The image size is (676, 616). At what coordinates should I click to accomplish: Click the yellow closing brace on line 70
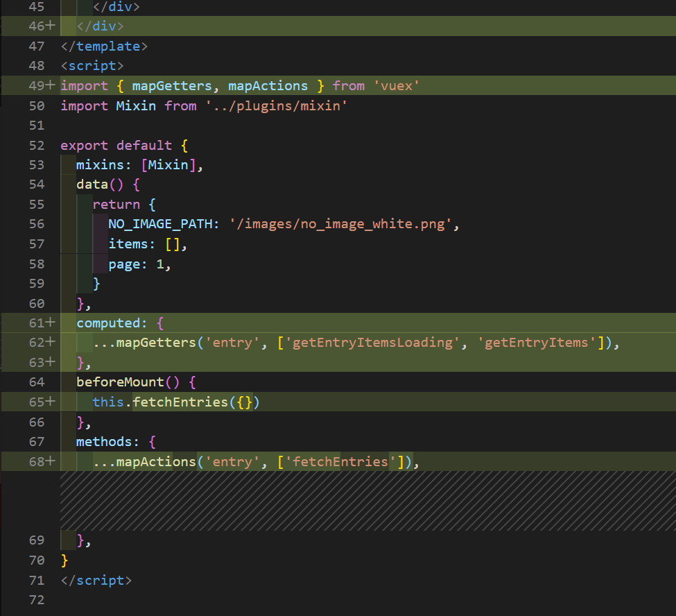click(x=64, y=561)
